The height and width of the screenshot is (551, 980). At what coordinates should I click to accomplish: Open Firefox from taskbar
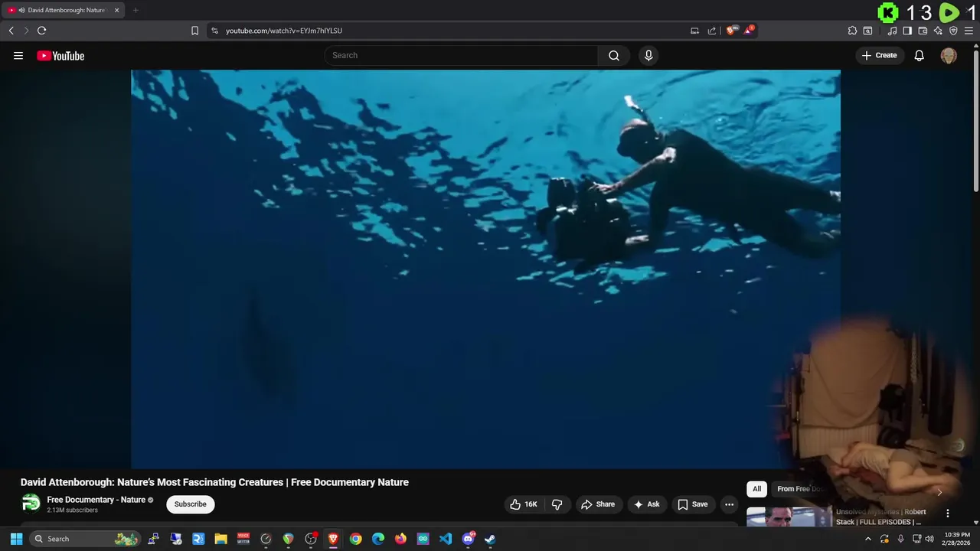pyautogui.click(x=400, y=539)
